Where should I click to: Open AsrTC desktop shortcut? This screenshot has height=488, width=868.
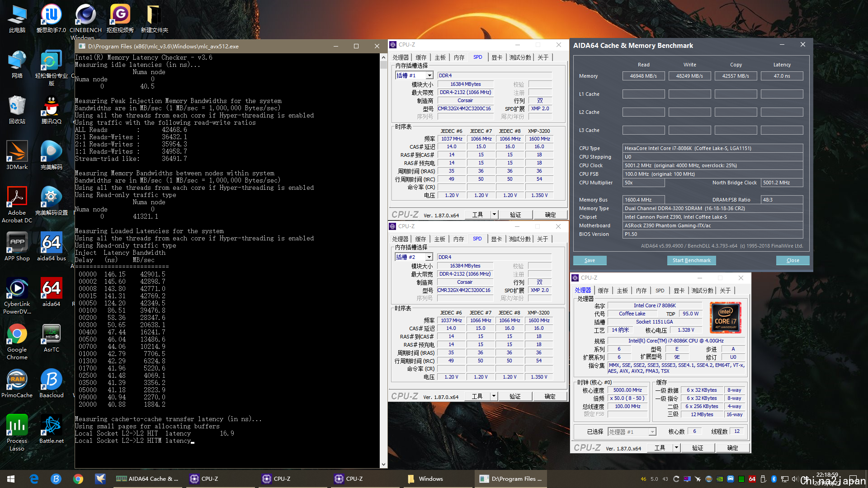[x=51, y=338]
